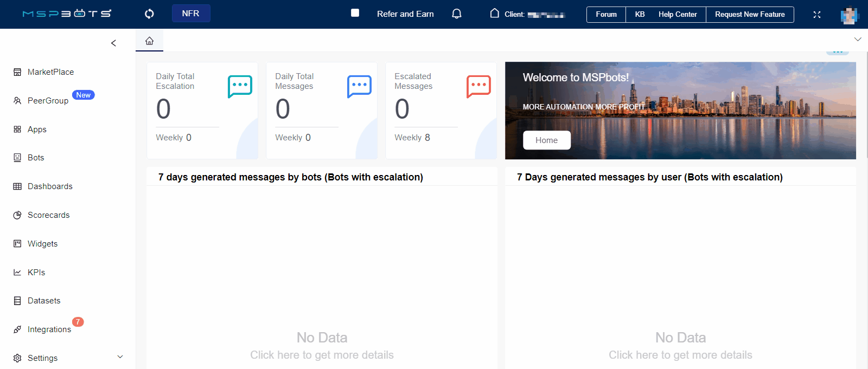This screenshot has width=868, height=369.
Task: Click the Integrations plug icon
Action: (x=17, y=329)
